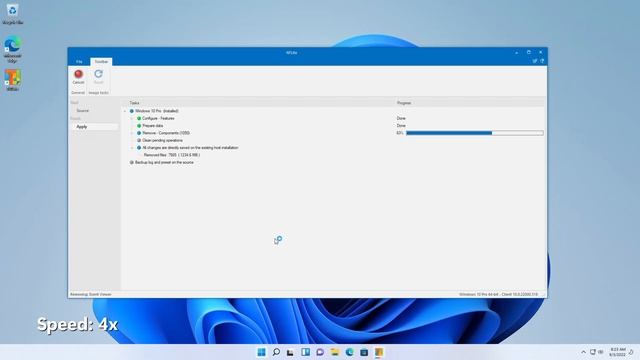The width and height of the screenshot is (640, 360).
Task: Open the Windows Start menu
Action: point(261,352)
